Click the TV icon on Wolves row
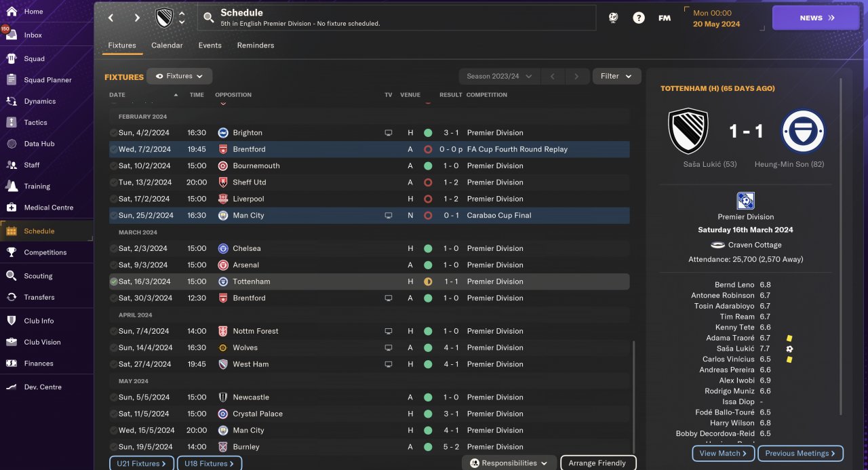Screen dimensions: 868x470 389,348
